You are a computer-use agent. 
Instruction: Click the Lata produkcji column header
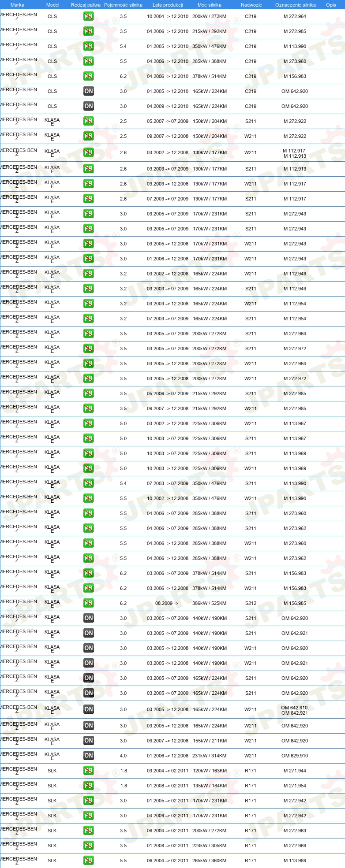point(168,5)
